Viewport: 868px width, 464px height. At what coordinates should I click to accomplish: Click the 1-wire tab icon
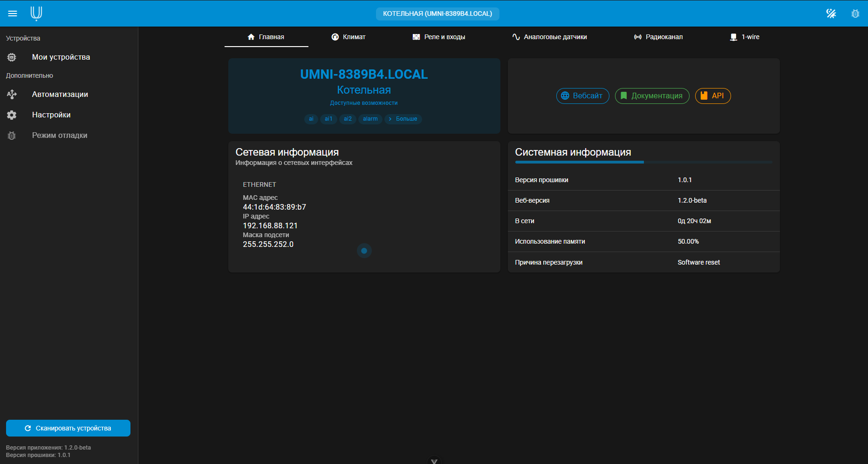[733, 37]
